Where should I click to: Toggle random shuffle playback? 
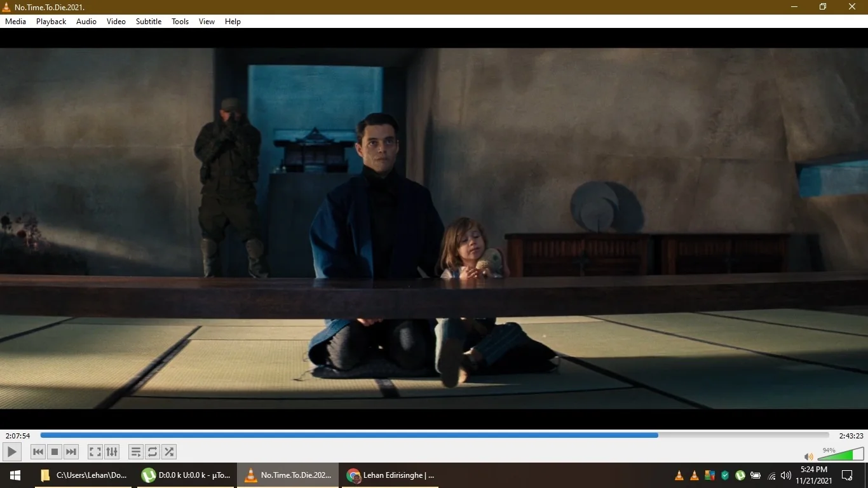[169, 452]
